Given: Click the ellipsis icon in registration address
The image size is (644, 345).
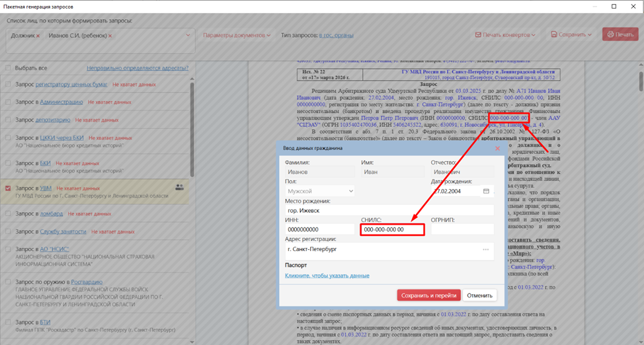Looking at the screenshot, I should point(485,250).
